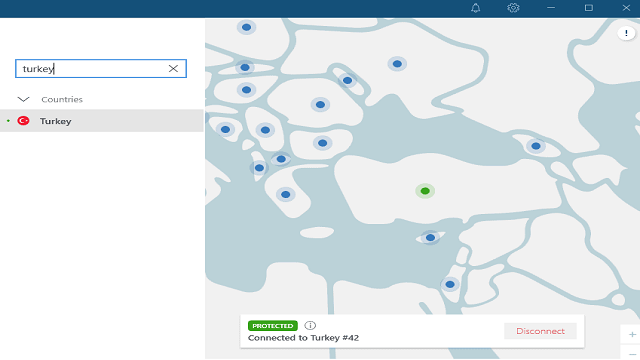
Task: Select the North Macedonia map pin
Action: coord(281,159)
